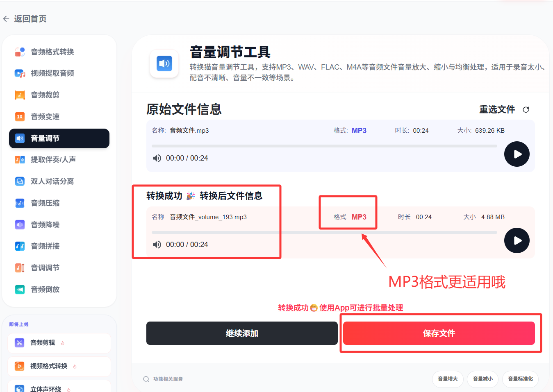The width and height of the screenshot is (553, 392).
Task: Click the 重选文件 refresh icon
Action: click(x=526, y=110)
